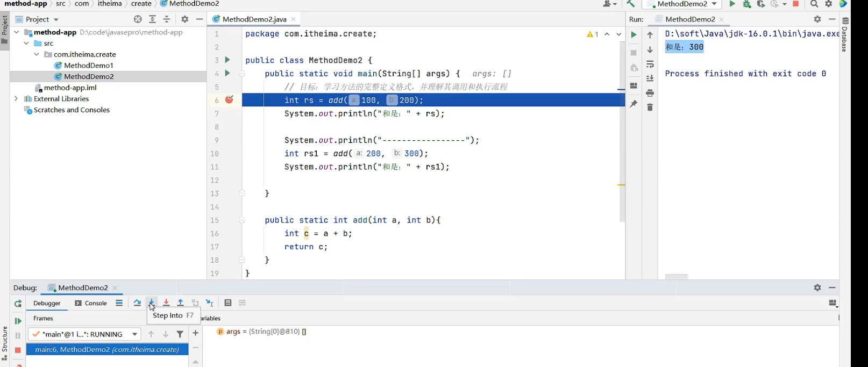
Task: Pin the Run tab
Action: (x=634, y=104)
